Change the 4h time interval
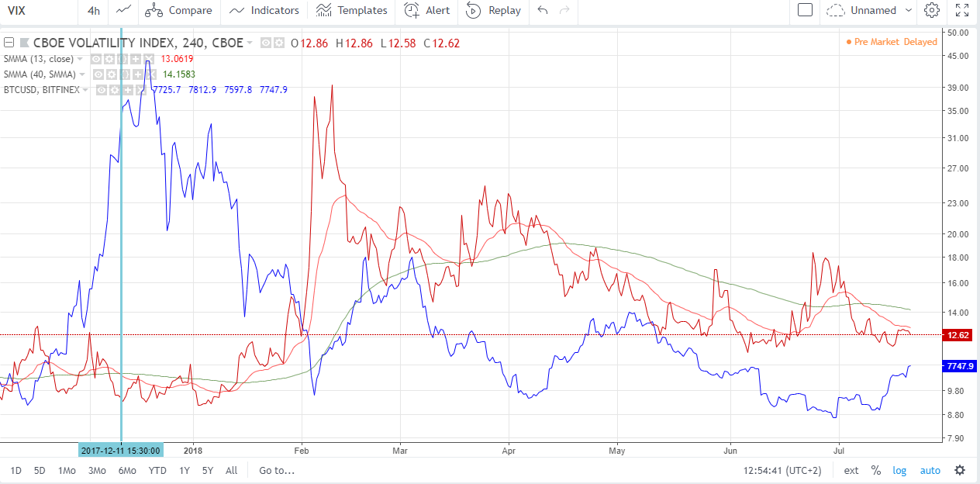 point(94,10)
